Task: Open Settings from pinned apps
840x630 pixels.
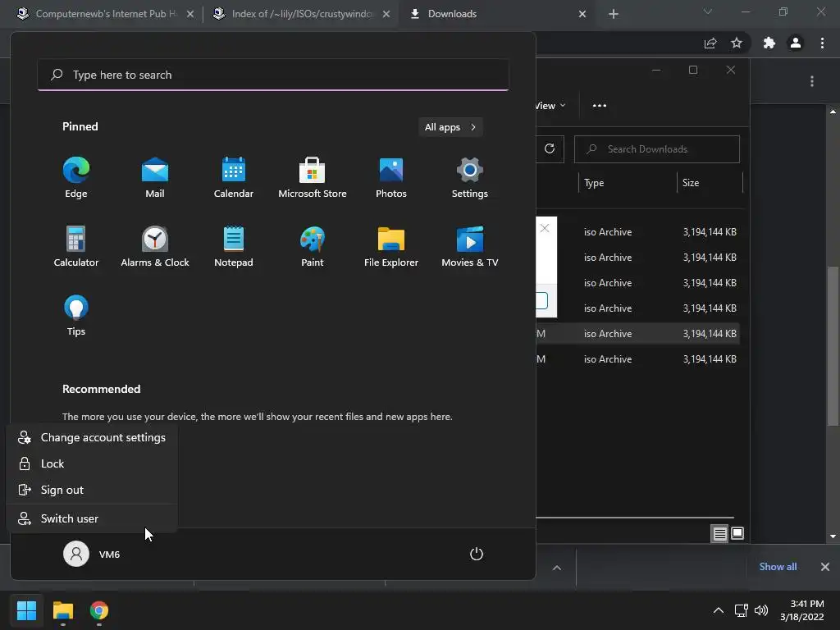Action: pyautogui.click(x=470, y=177)
